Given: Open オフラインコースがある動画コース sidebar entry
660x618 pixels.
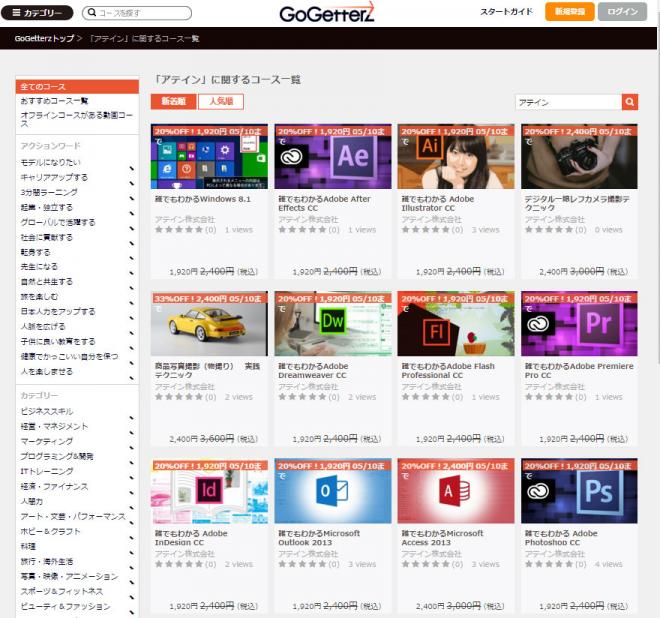Looking at the screenshot, I should click(x=76, y=119).
